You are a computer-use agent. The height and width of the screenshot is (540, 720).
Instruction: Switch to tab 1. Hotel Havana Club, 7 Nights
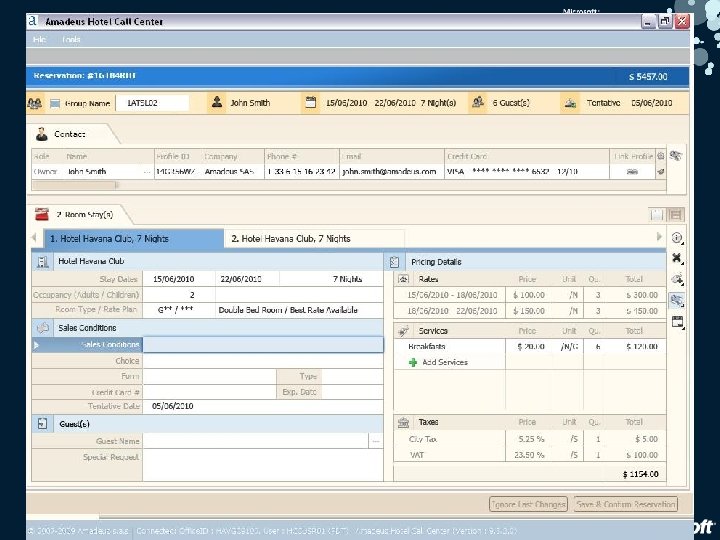coord(133,239)
